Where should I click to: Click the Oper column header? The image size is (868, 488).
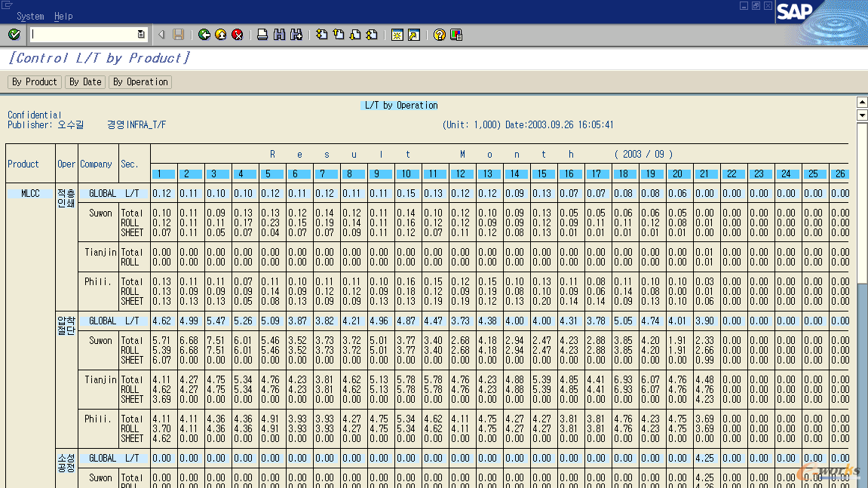(66, 164)
